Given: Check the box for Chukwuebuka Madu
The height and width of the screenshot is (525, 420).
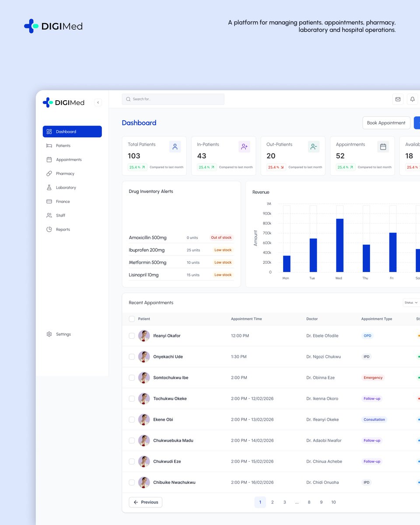Looking at the screenshot, I should point(132,441).
